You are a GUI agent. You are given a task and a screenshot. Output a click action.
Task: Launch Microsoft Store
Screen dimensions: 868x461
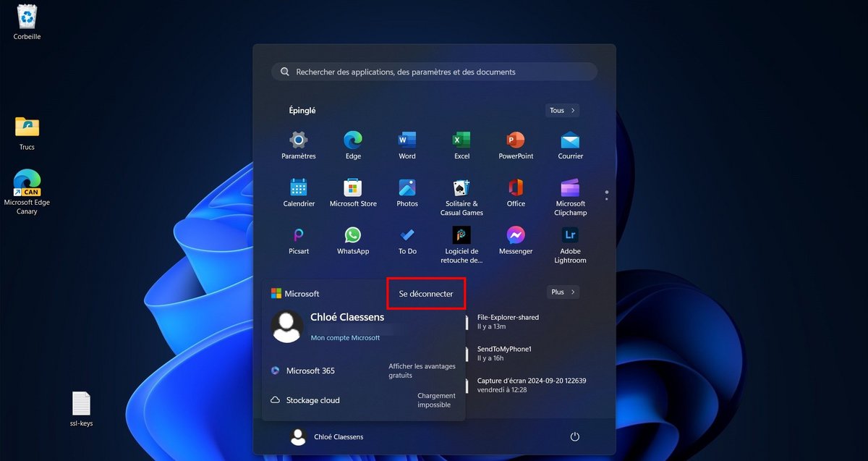click(353, 193)
